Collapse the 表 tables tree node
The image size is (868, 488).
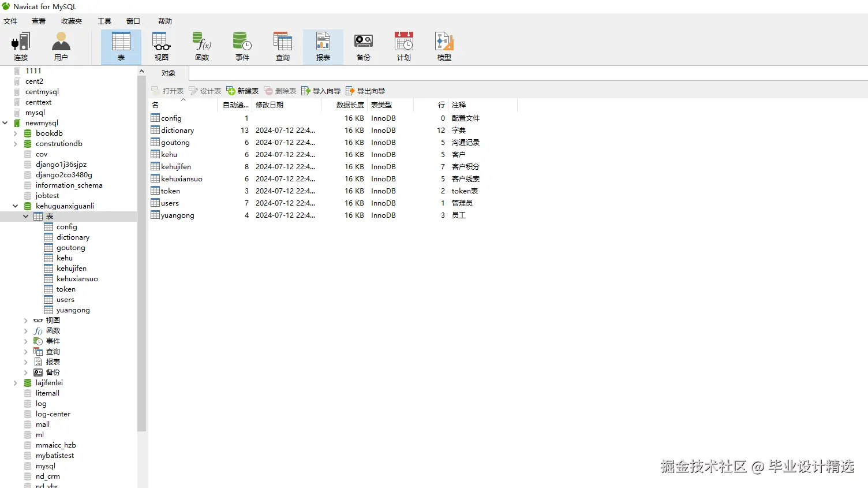[x=26, y=217]
